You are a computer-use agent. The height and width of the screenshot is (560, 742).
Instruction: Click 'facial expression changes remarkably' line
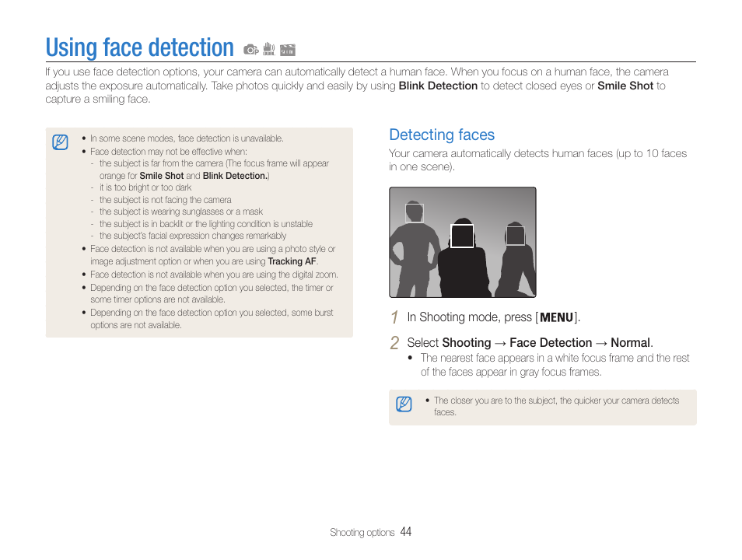pyautogui.click(x=193, y=236)
